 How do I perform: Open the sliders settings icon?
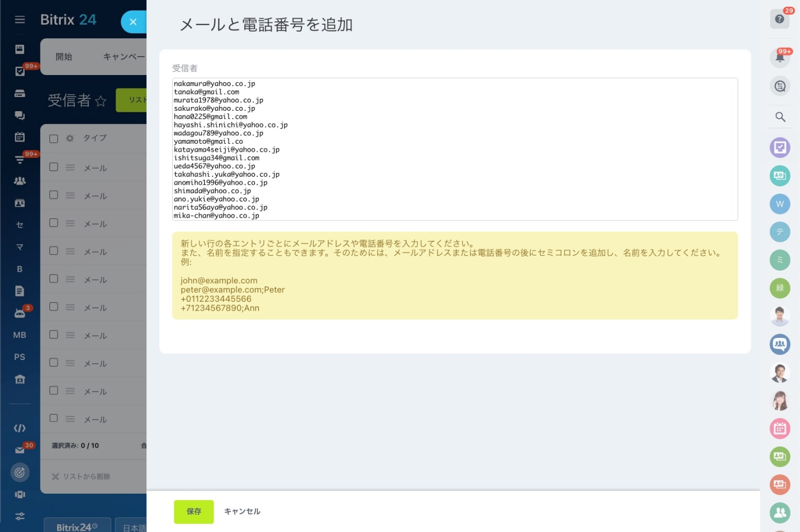20,516
